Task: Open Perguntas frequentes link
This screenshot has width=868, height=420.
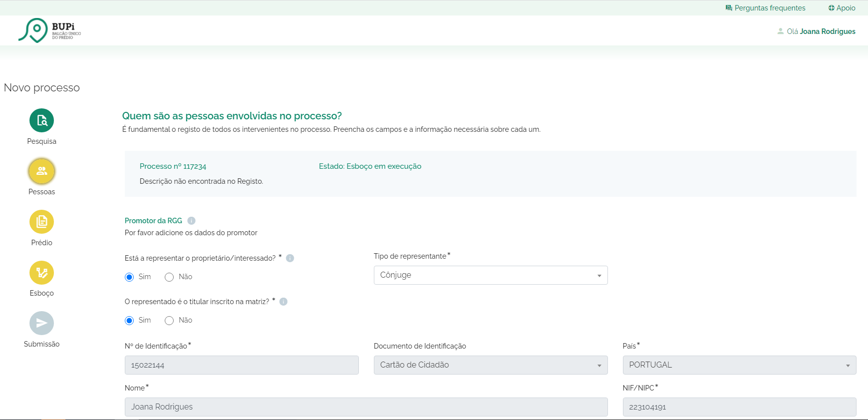Action: pos(770,8)
